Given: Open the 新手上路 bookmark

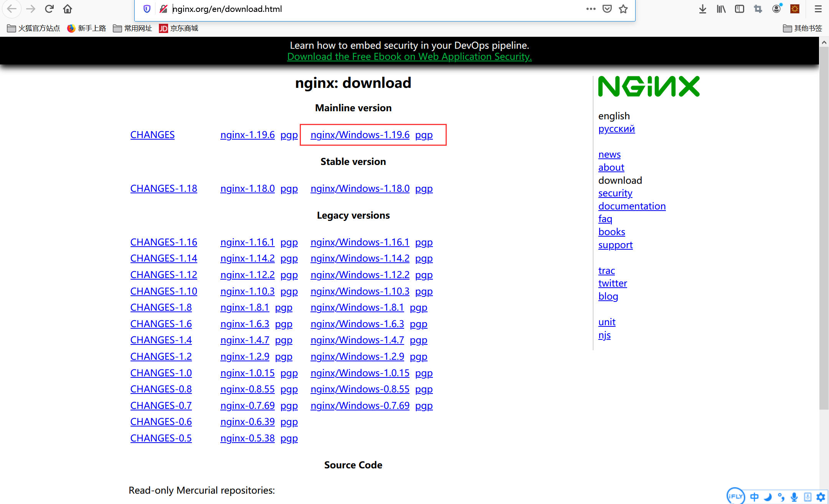Looking at the screenshot, I should (x=86, y=28).
